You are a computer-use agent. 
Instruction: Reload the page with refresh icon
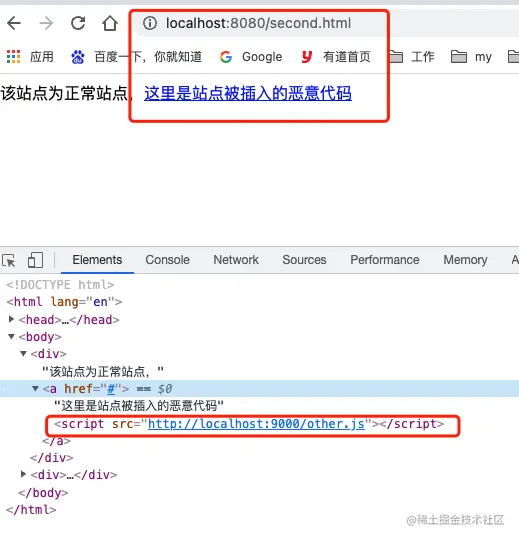(78, 23)
